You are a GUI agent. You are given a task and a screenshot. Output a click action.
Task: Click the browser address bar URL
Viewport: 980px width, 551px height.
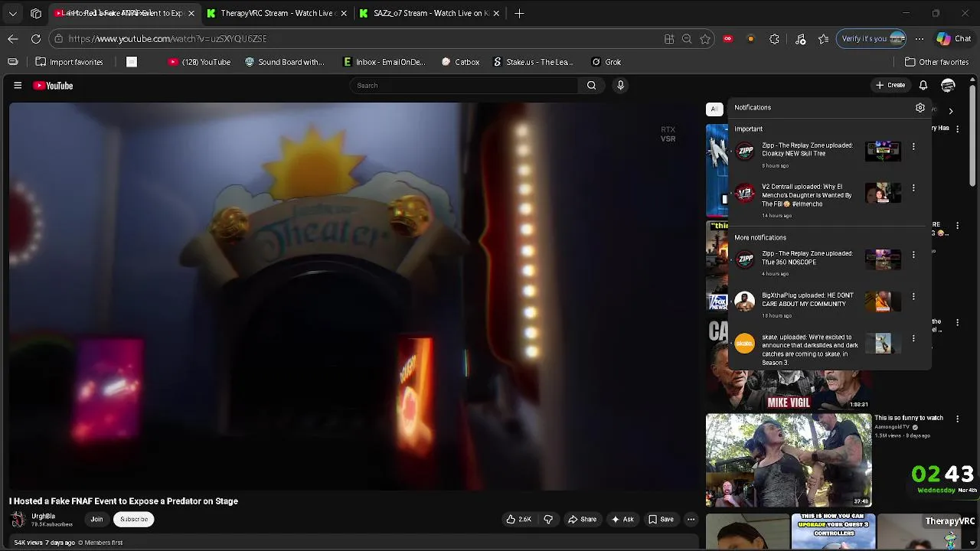pos(167,39)
